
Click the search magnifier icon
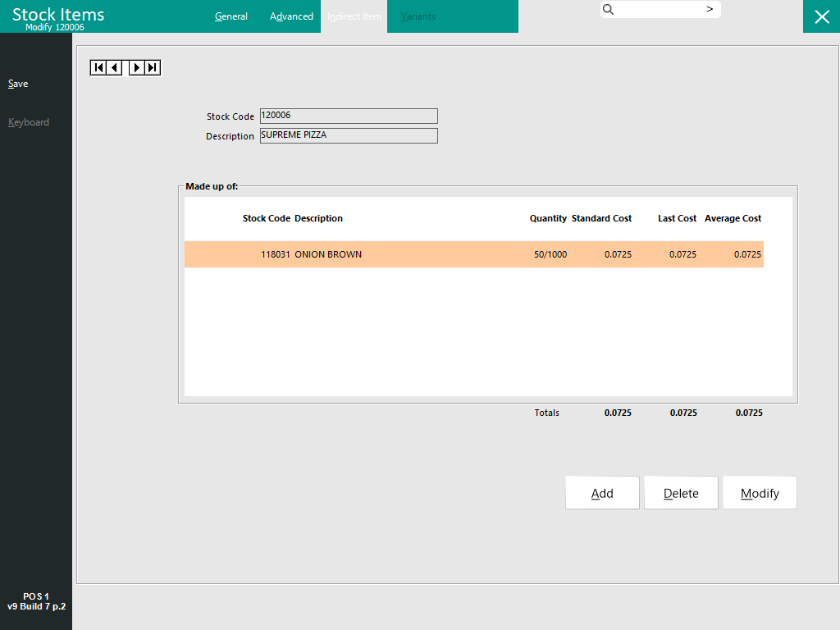tap(608, 9)
